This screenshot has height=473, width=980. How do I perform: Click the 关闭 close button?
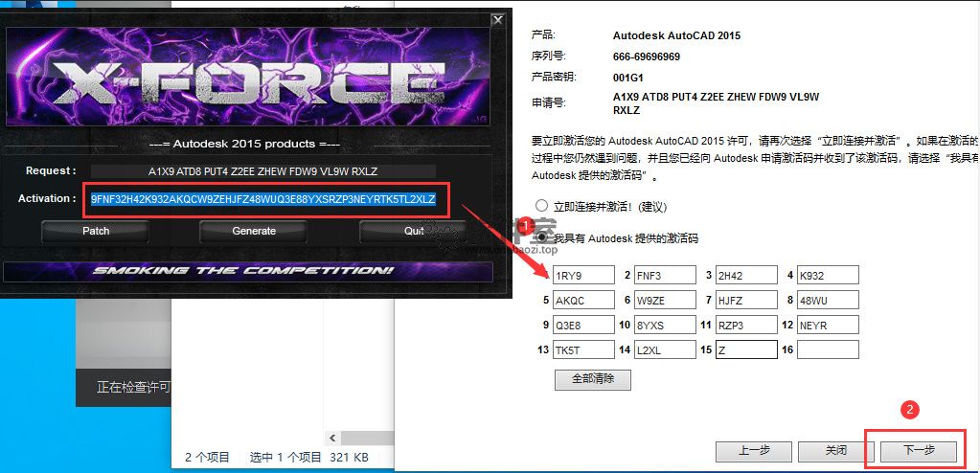835,451
